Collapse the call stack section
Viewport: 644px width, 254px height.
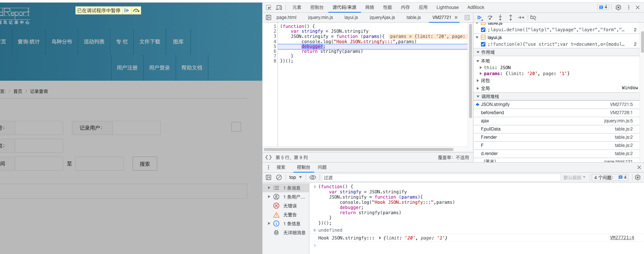point(478,97)
